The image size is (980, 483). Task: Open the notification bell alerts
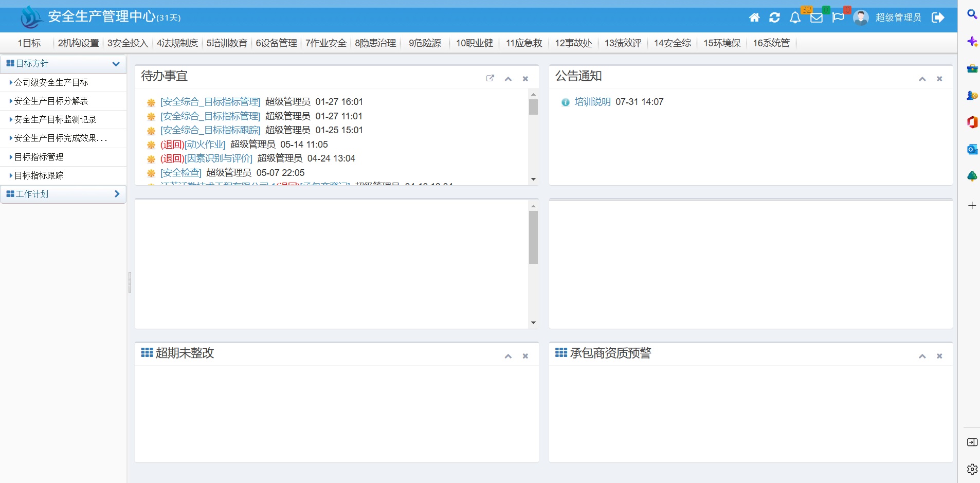coord(795,17)
